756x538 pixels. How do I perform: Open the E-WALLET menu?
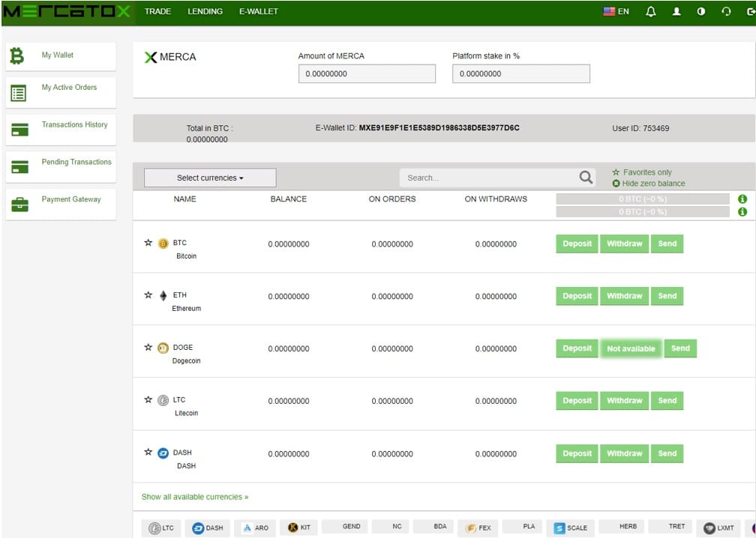pos(259,11)
